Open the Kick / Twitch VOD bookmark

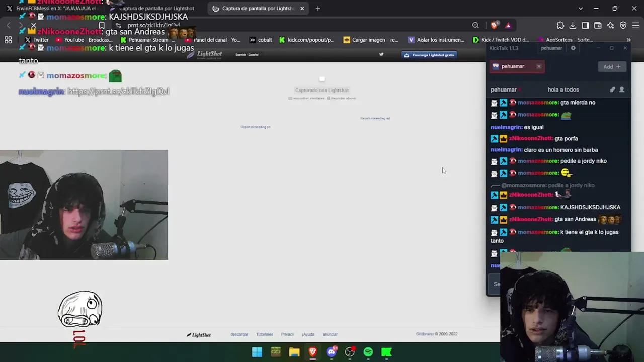(x=501, y=40)
